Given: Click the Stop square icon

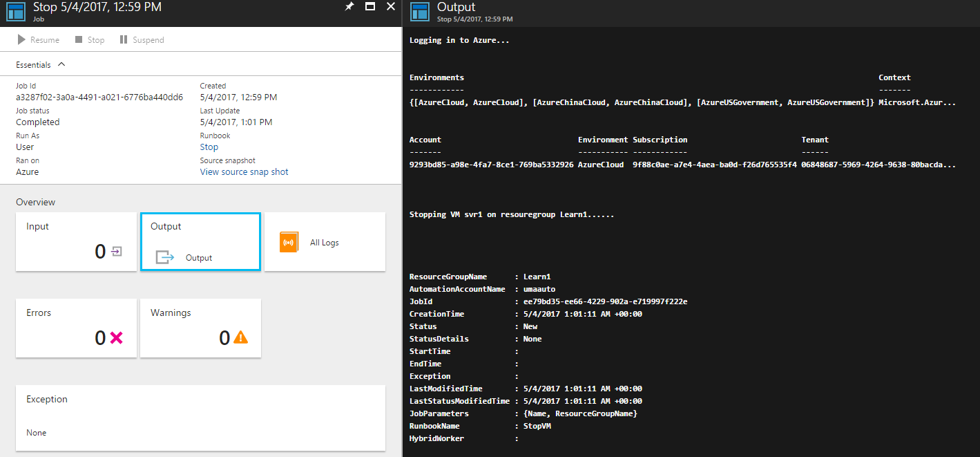Looking at the screenshot, I should click(x=79, y=40).
